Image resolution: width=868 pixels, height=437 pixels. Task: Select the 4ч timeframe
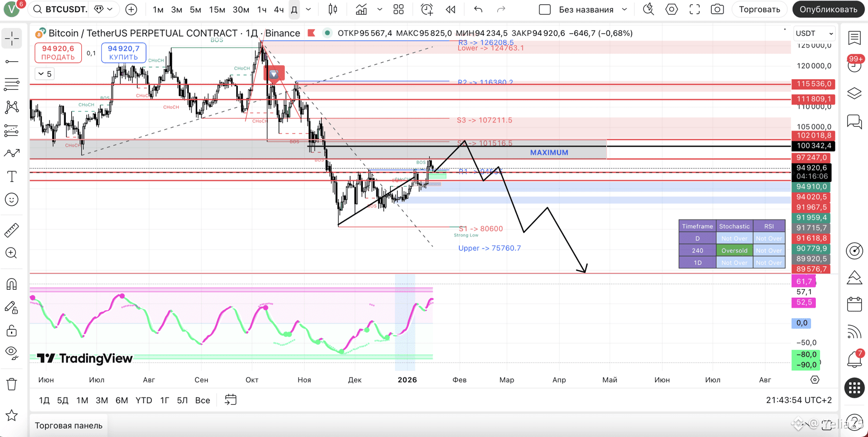279,9
